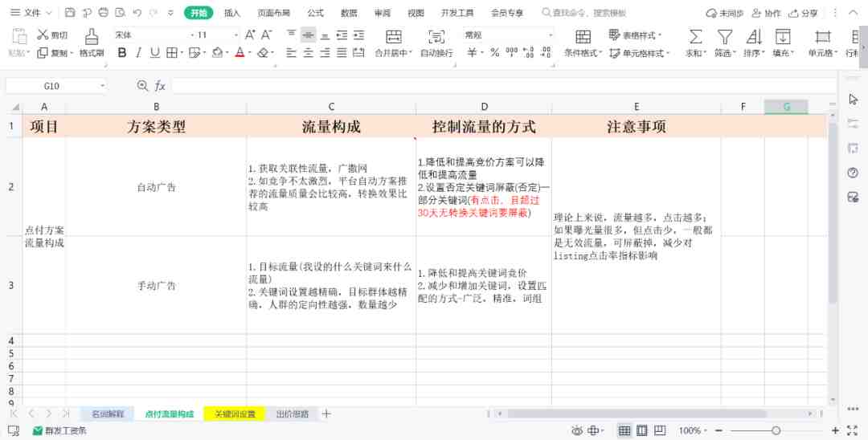Click the Wrap Text icon
This screenshot has height=440, width=868.
coord(436,37)
